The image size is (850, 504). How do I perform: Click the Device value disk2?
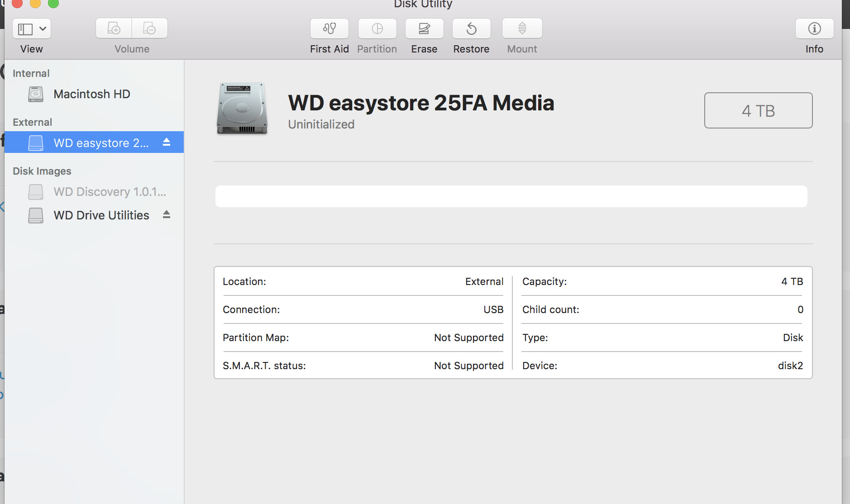click(x=790, y=366)
